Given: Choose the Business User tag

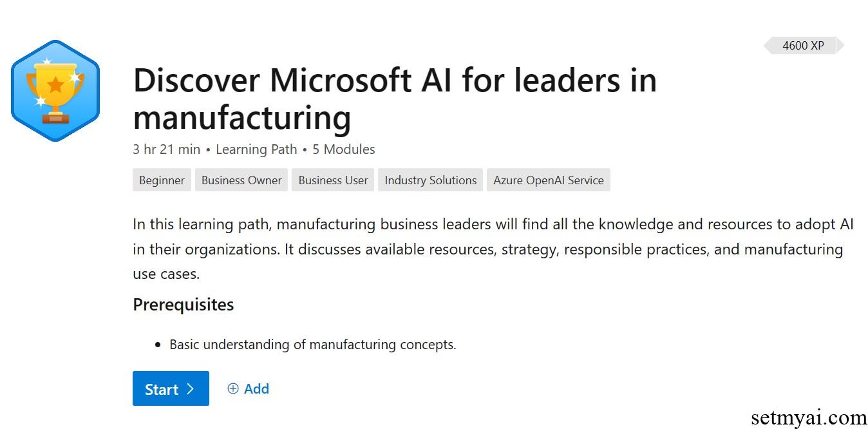Looking at the screenshot, I should click(x=333, y=180).
